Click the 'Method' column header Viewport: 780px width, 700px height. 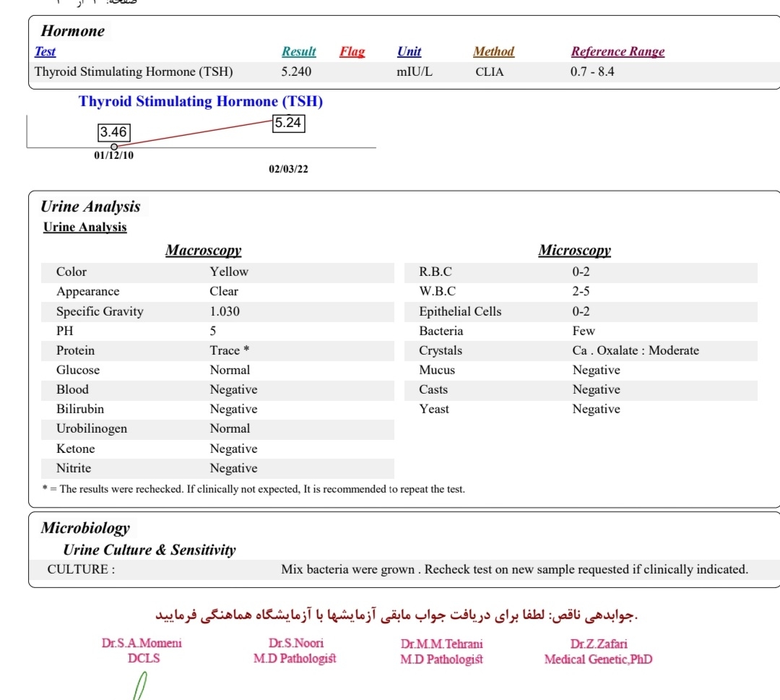click(x=493, y=52)
